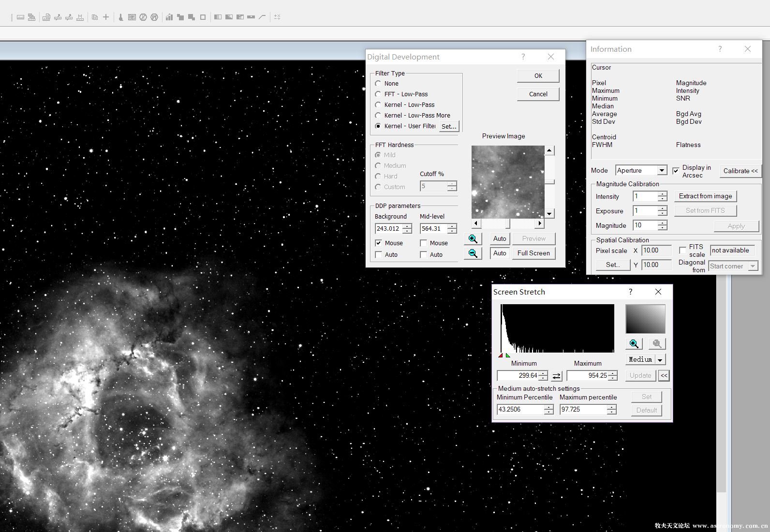The image size is (770, 532).
Task: Collapse Screen Stretch settings with << button
Action: click(x=664, y=376)
